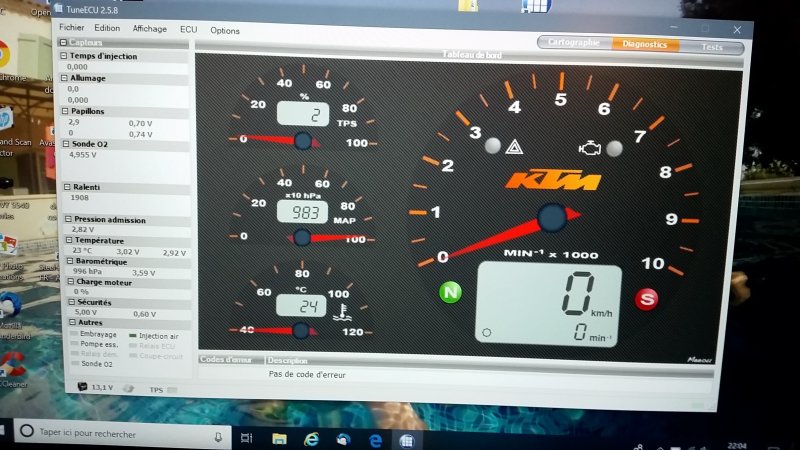Screen dimensions: 800x450
Task: Click the red S indicator lamp
Action: [646, 299]
